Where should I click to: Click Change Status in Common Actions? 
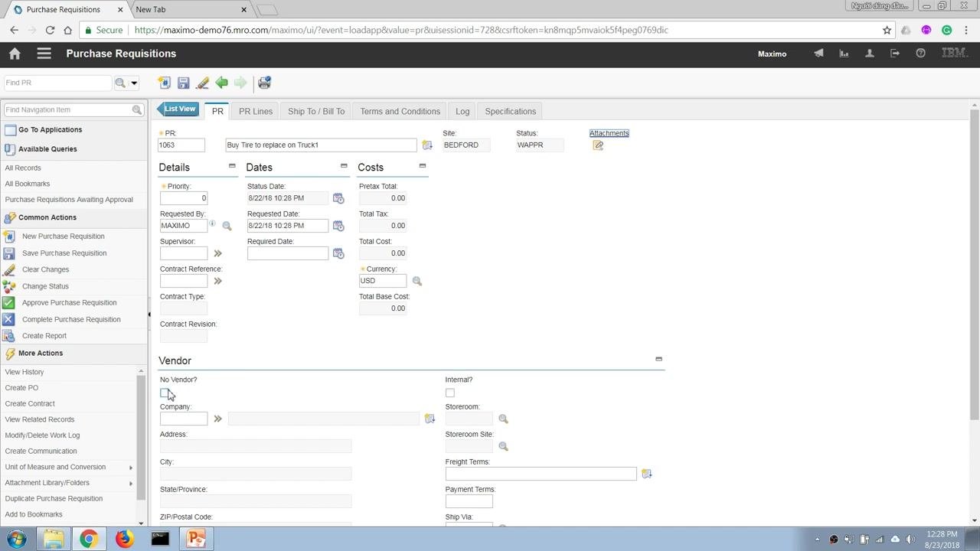coord(45,286)
